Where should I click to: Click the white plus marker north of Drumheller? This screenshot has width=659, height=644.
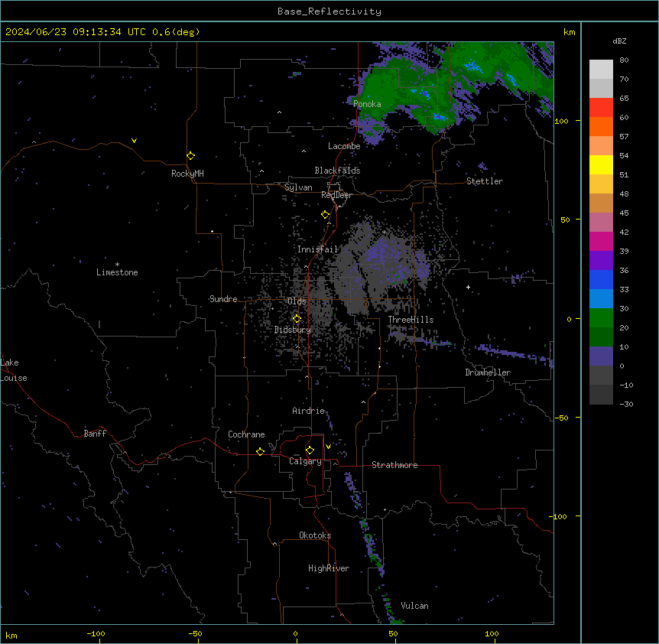468,287
